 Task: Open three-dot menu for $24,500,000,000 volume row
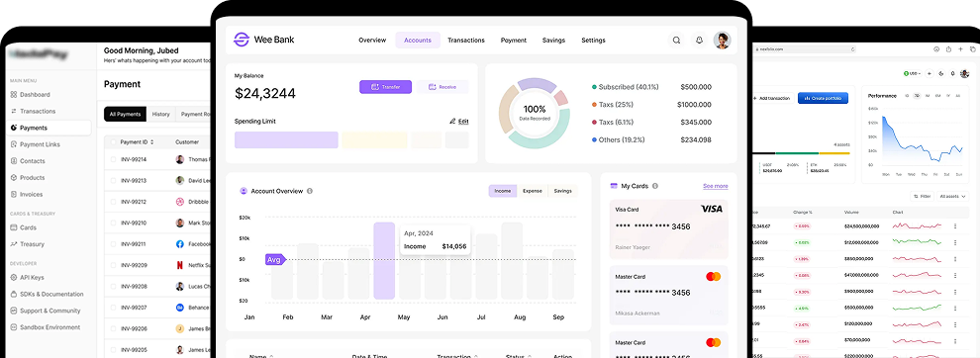pyautogui.click(x=955, y=225)
